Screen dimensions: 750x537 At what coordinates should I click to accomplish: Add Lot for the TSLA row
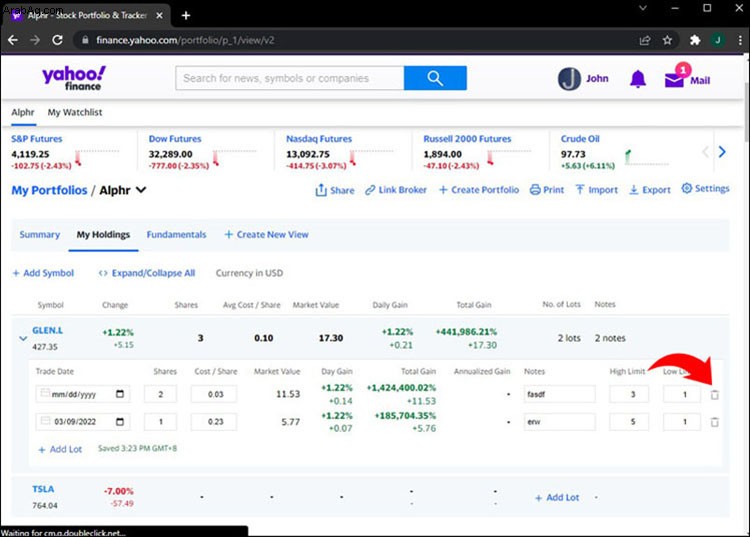557,498
